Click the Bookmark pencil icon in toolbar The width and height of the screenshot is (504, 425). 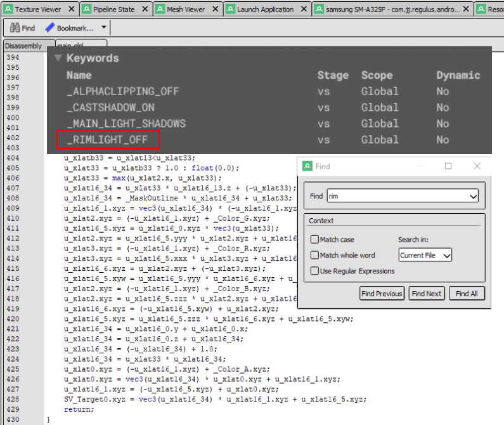[49, 28]
